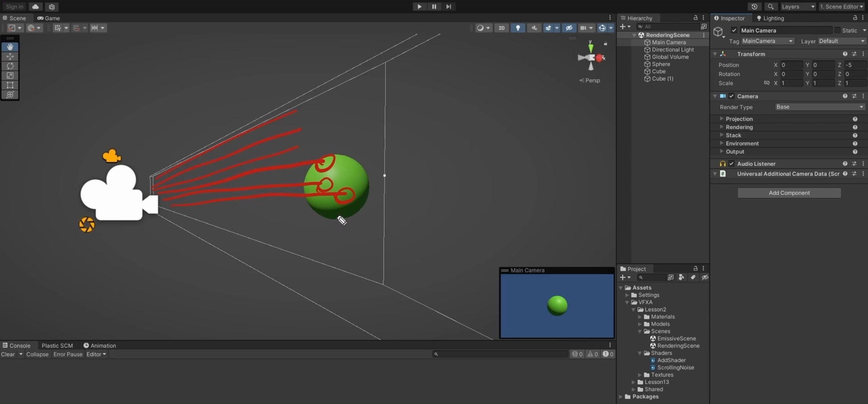Image resolution: width=868 pixels, height=404 pixels.
Task: Switch to the Lighting tab
Action: 770,18
